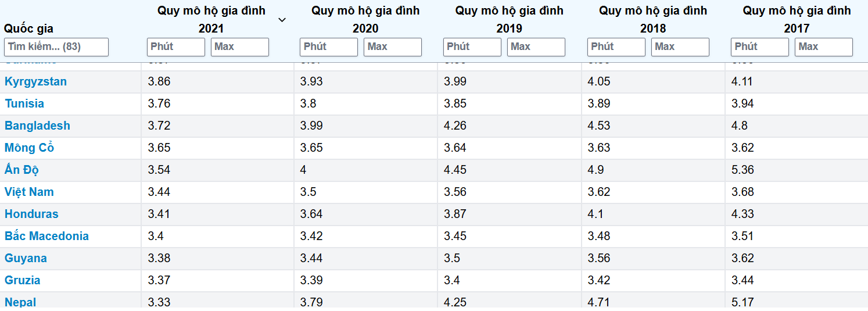Open the Bắc Macedonia country link
Viewport: 868px width, 311px height.
[47, 236]
